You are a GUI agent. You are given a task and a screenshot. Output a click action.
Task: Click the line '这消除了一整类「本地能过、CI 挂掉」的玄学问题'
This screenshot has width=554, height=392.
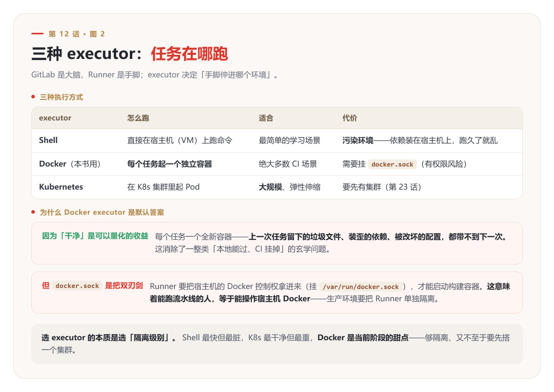click(x=243, y=249)
